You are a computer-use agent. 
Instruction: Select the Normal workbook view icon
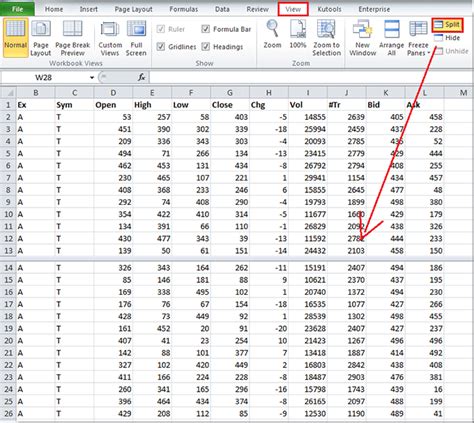click(x=16, y=30)
